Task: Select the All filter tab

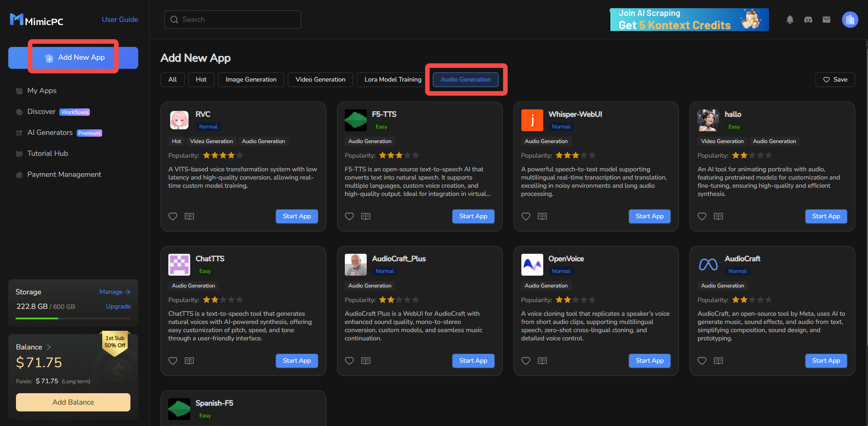Action: pos(172,79)
